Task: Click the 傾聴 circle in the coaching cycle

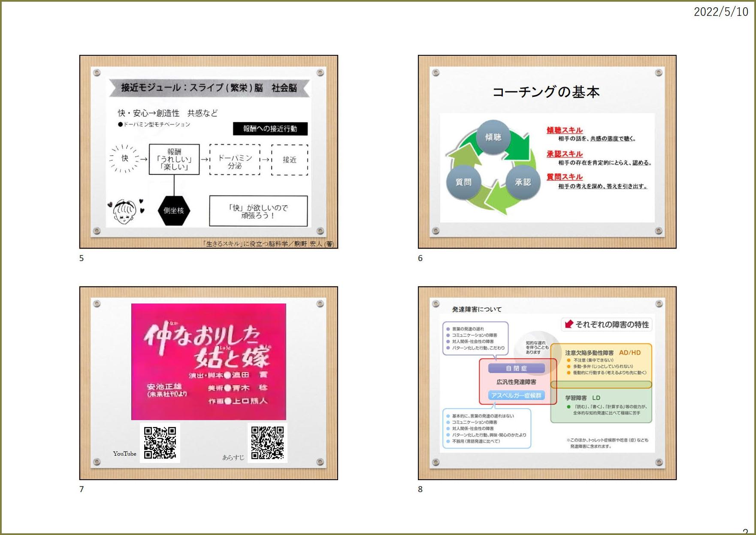Action: 493,137
